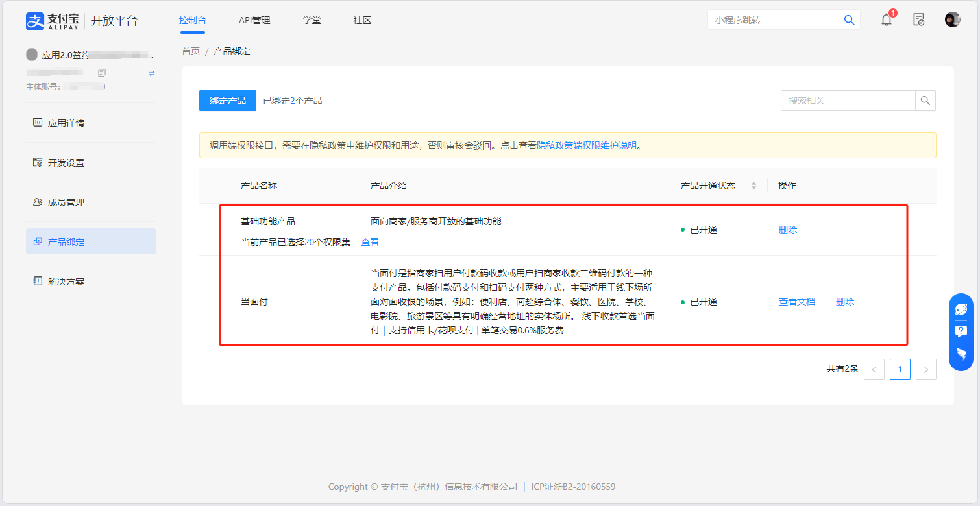980x506 pixels.
Task: Click the 删除 link for 当面付
Action: click(x=845, y=301)
